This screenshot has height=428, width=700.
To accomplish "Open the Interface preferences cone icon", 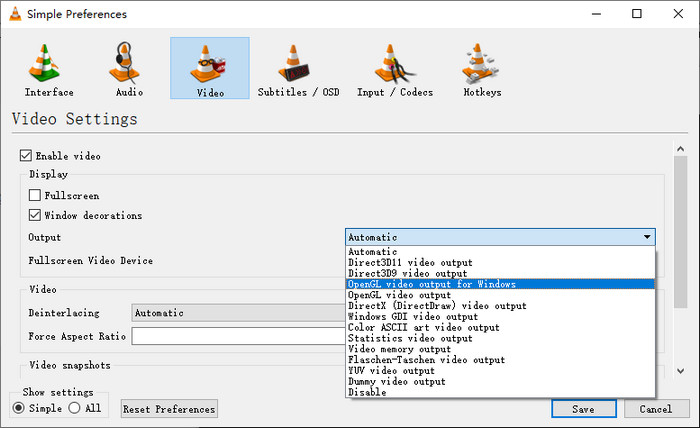I will click(44, 63).
